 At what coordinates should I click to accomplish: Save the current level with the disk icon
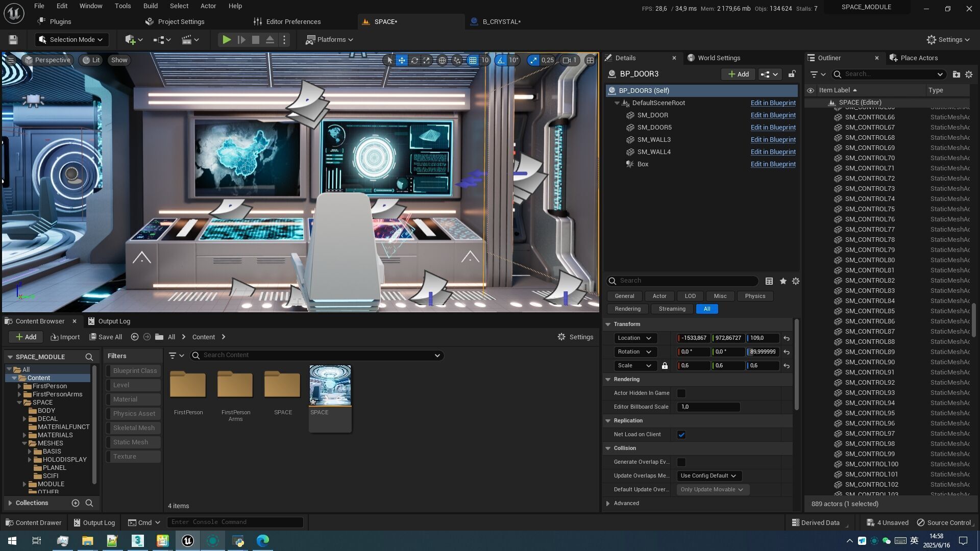pos(13,40)
